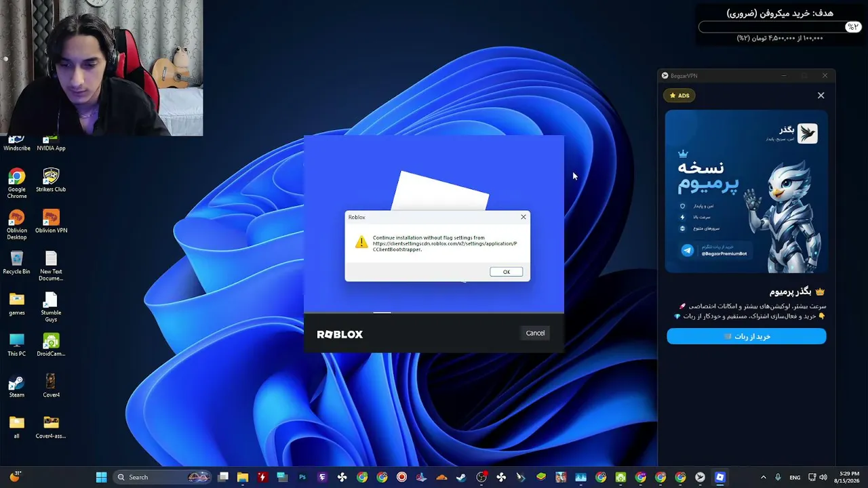
Task: Select the games folder on desktop
Action: point(17,304)
